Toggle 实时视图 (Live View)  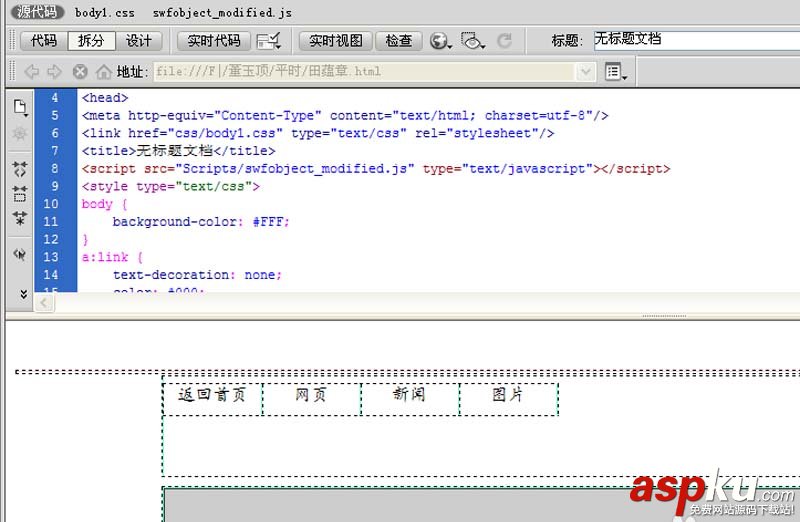336,40
